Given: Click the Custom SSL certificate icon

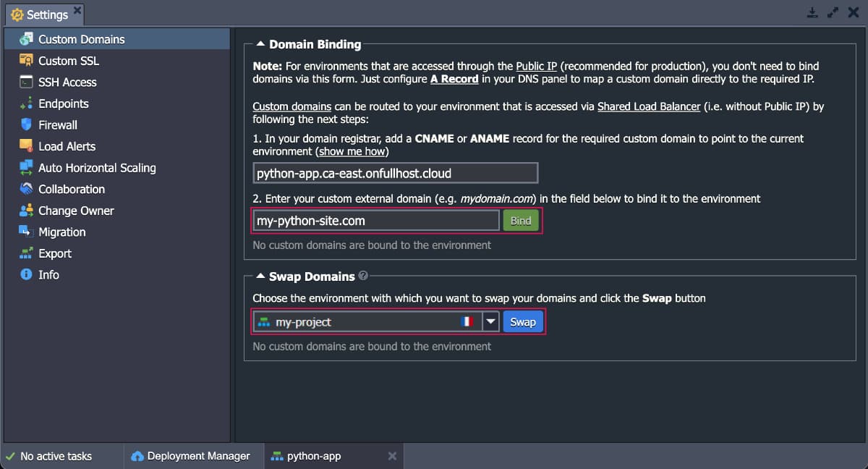Looking at the screenshot, I should [x=26, y=61].
